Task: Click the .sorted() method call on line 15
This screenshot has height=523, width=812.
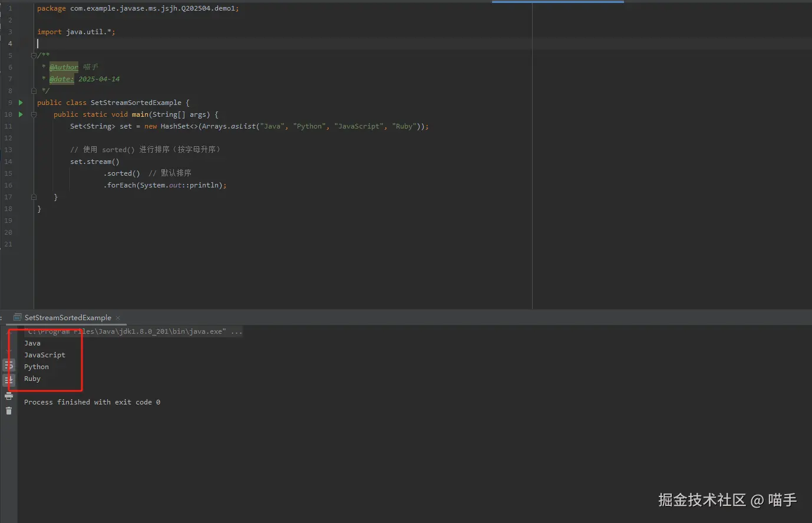Action: point(122,173)
